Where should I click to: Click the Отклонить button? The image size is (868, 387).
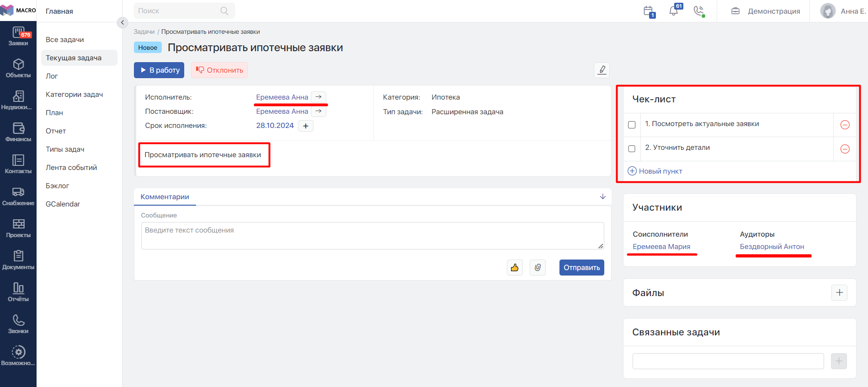coord(219,70)
